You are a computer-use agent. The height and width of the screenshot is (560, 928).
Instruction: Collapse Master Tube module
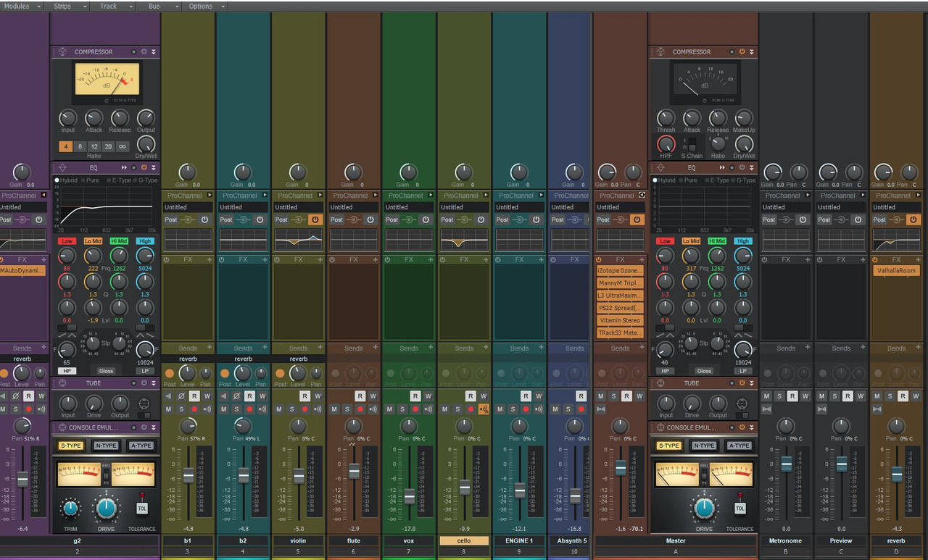(751, 383)
